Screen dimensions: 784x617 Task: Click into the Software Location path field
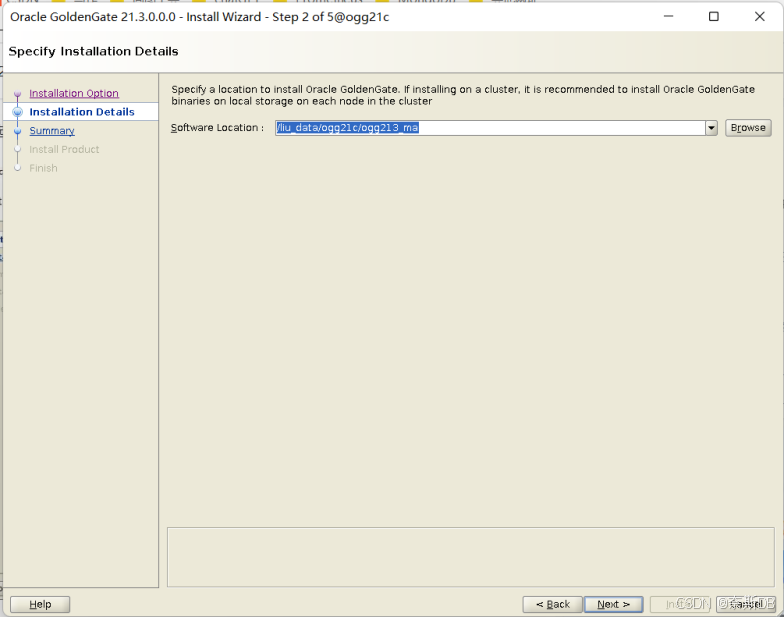pos(490,128)
